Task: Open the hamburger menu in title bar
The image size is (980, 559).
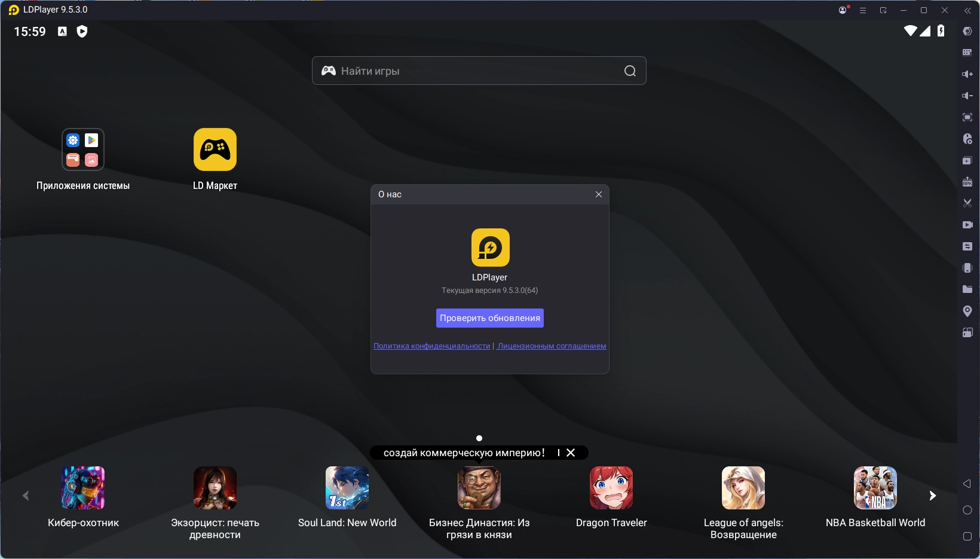Action: [x=863, y=10]
